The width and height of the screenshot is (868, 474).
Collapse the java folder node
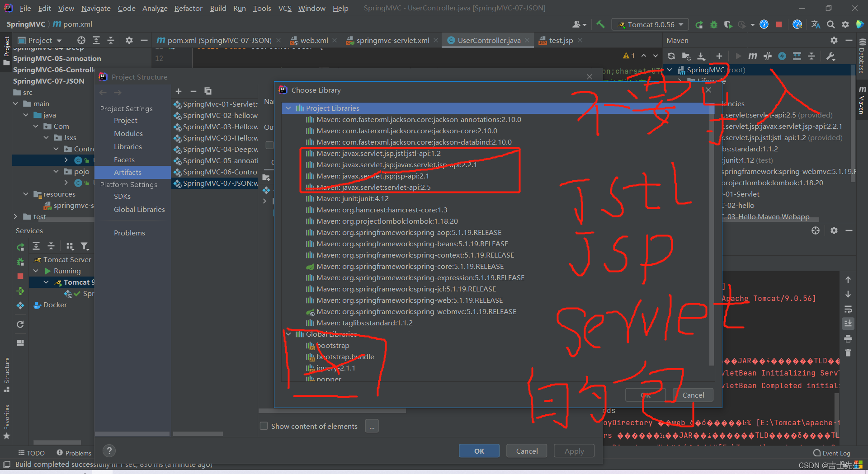26,115
